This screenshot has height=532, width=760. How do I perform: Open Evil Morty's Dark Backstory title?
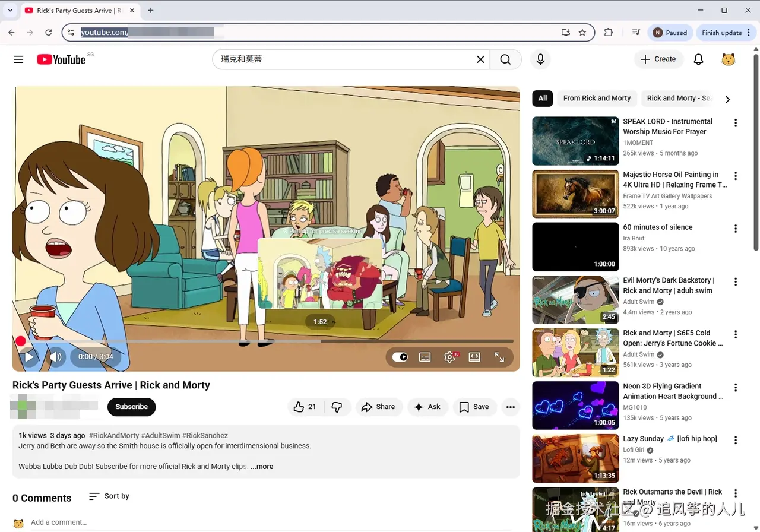coord(668,286)
